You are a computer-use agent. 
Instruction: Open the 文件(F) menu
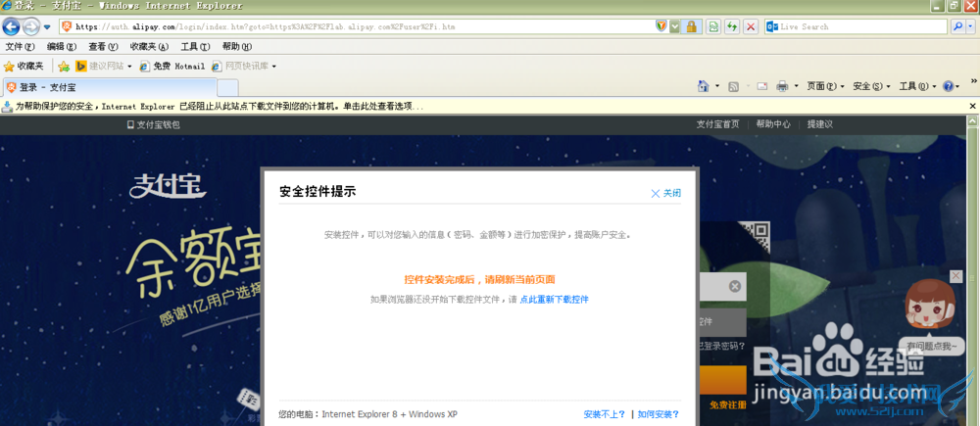pos(20,47)
